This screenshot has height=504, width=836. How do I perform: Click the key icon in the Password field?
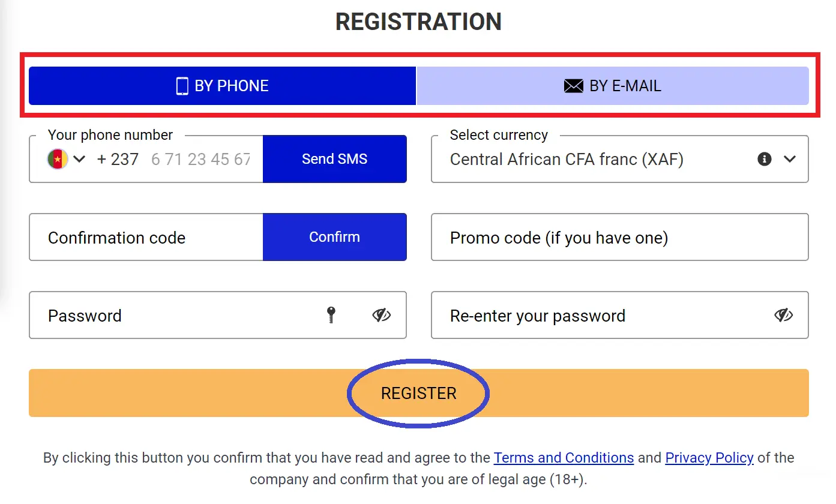[x=331, y=315]
